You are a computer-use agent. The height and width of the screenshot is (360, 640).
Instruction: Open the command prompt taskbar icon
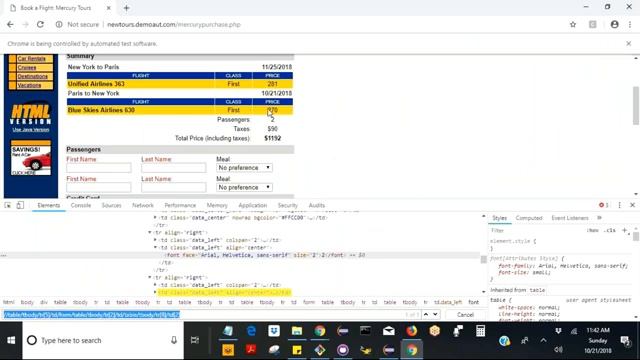365,331
